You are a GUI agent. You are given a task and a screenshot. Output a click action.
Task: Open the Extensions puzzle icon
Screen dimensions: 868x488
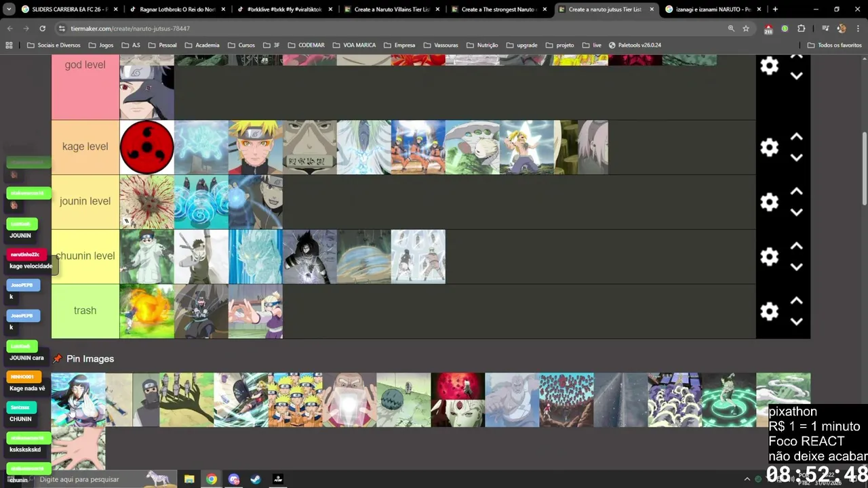(x=801, y=28)
